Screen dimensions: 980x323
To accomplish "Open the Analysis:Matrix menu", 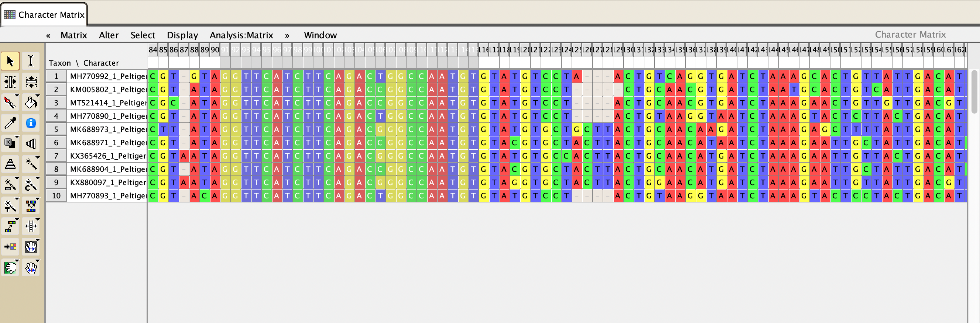I will [x=241, y=35].
